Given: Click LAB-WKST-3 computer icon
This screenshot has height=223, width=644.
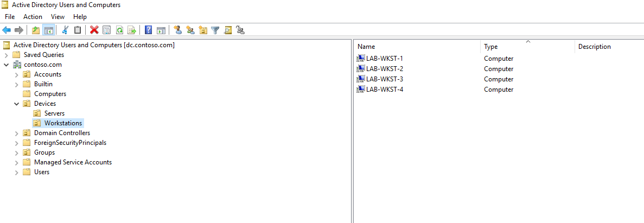Looking at the screenshot, I should coord(361,79).
